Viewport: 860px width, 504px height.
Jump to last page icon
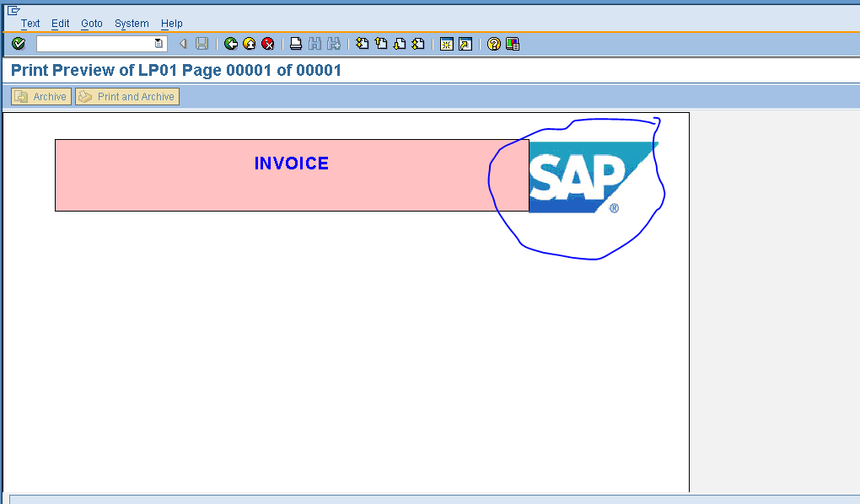pyautogui.click(x=417, y=43)
